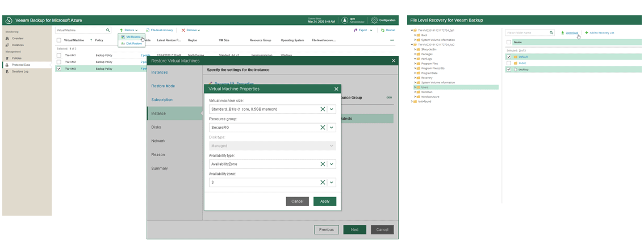
Task: Select the Program Files (x86) tree folder
Action: 433,68
